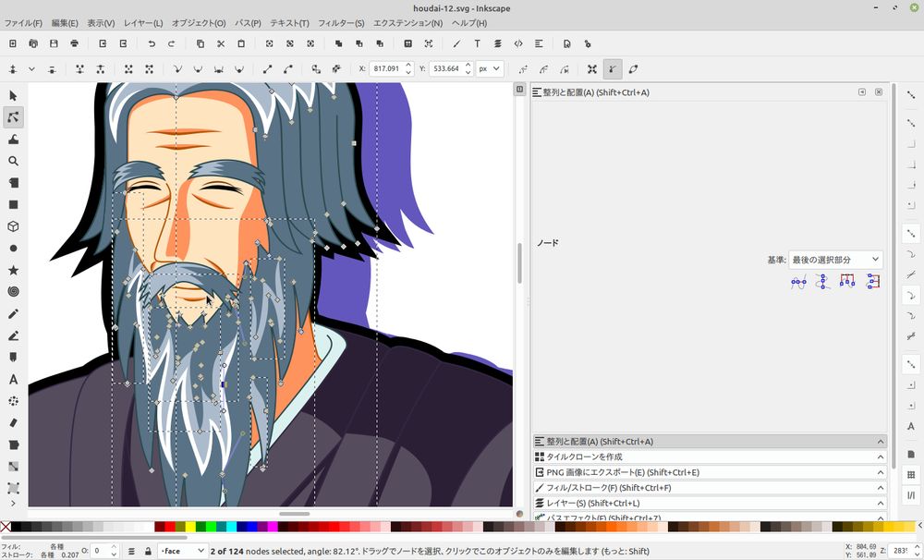Pick the Spiral tool
Image resolution: width=924 pixels, height=560 pixels.
(x=13, y=292)
